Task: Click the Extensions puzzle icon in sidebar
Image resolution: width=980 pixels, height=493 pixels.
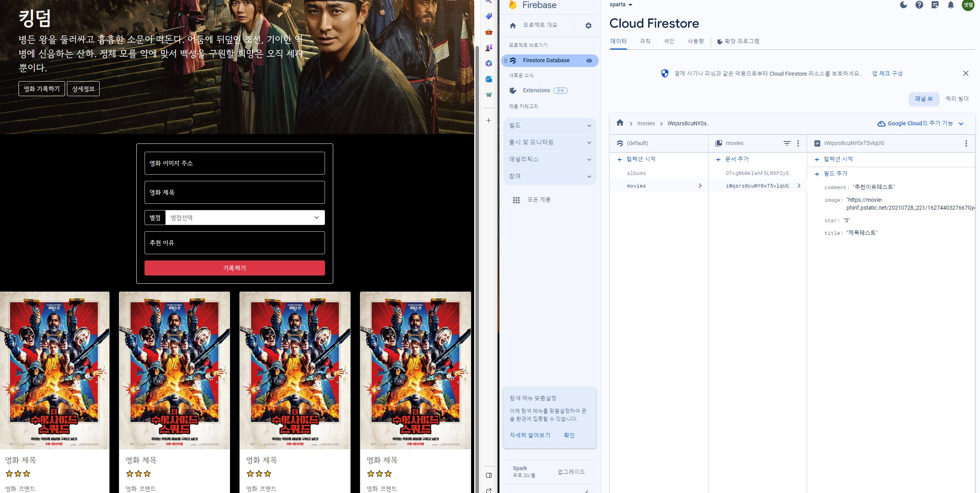Action: pos(513,91)
